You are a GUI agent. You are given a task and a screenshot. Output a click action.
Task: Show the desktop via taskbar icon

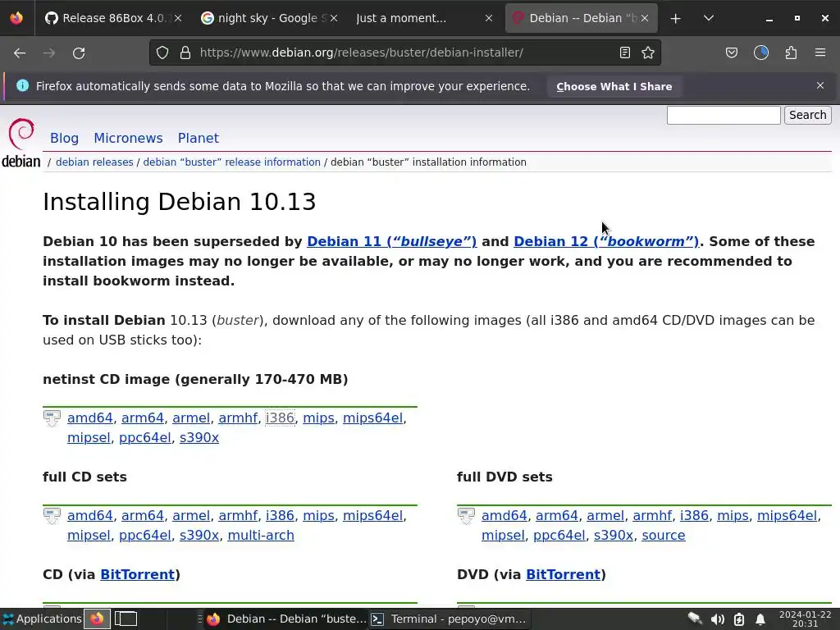[x=126, y=619]
